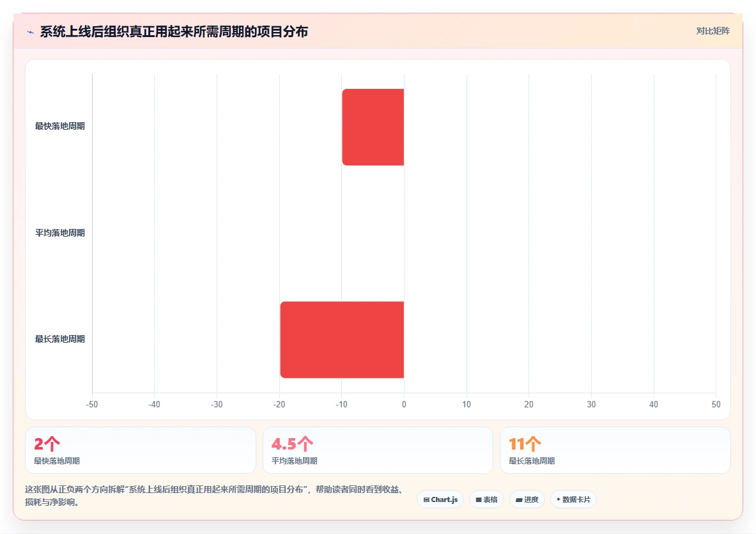Click the 进度 tag

click(x=527, y=499)
